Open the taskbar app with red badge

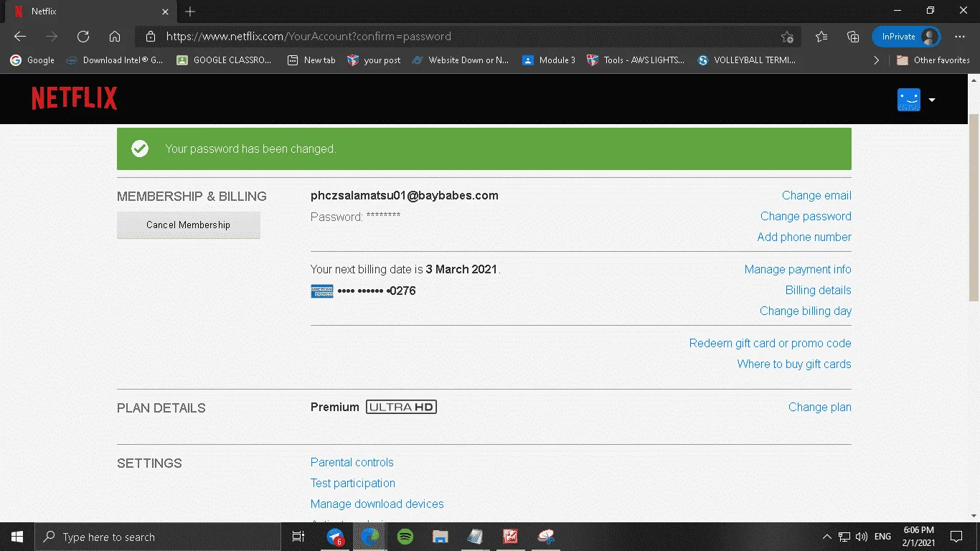[335, 537]
